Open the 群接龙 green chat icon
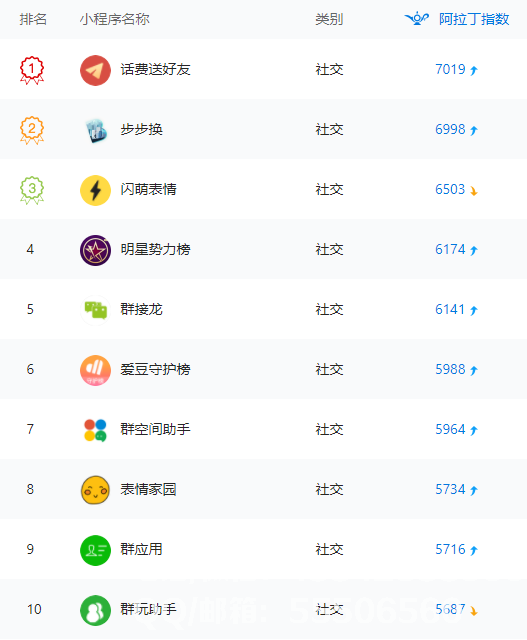The width and height of the screenshot is (527, 640). click(x=95, y=310)
